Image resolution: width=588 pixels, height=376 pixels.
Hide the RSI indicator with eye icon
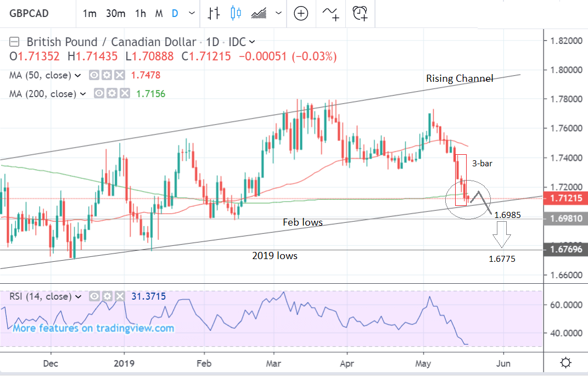pyautogui.click(x=94, y=296)
